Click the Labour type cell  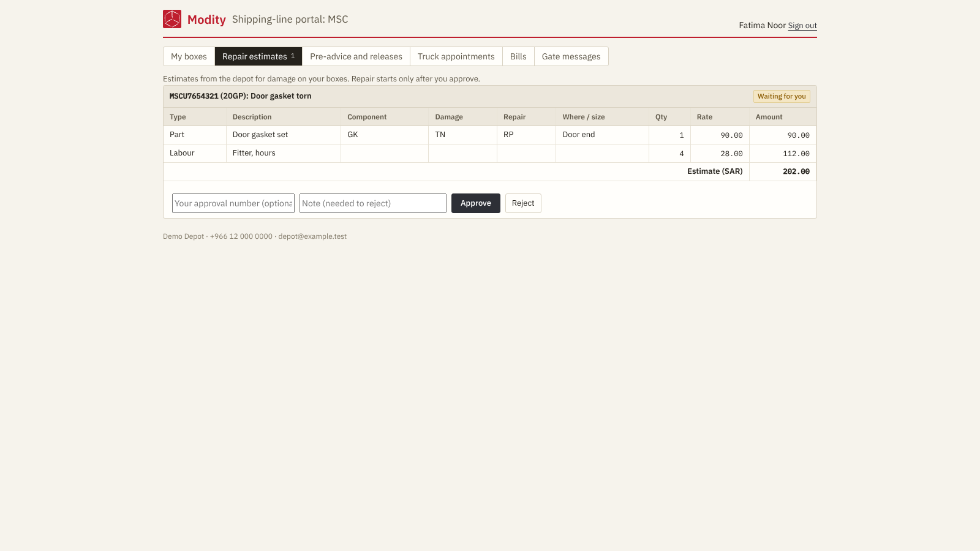pyautogui.click(x=195, y=153)
